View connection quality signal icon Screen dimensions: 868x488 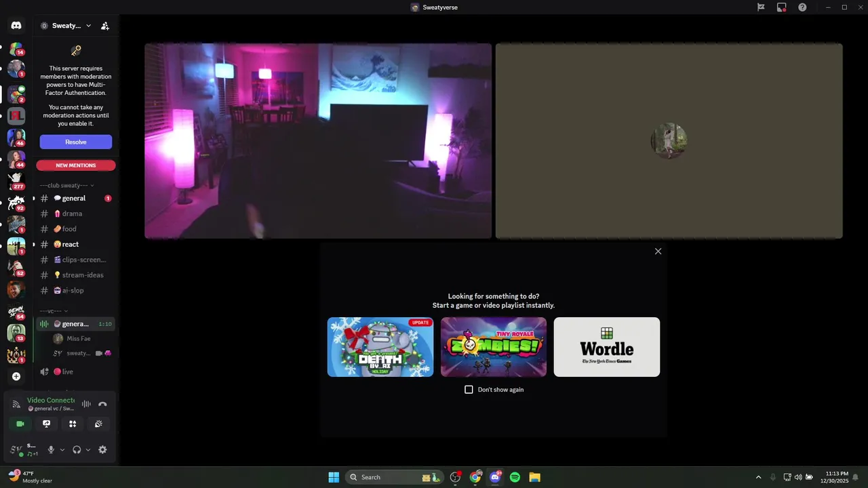[16, 404]
